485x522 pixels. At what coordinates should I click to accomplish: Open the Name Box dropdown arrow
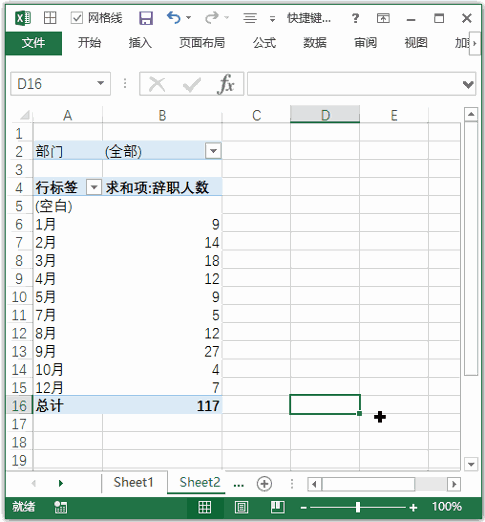101,83
